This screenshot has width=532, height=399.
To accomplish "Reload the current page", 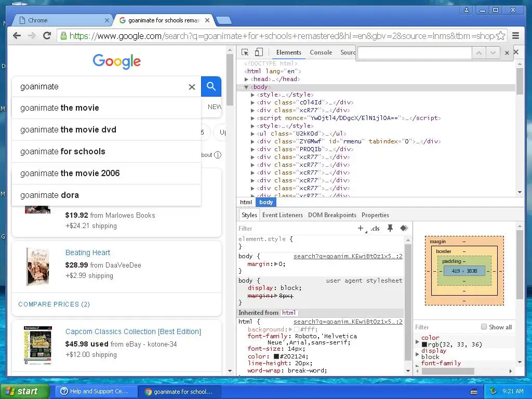I will pyautogui.click(x=47, y=35).
